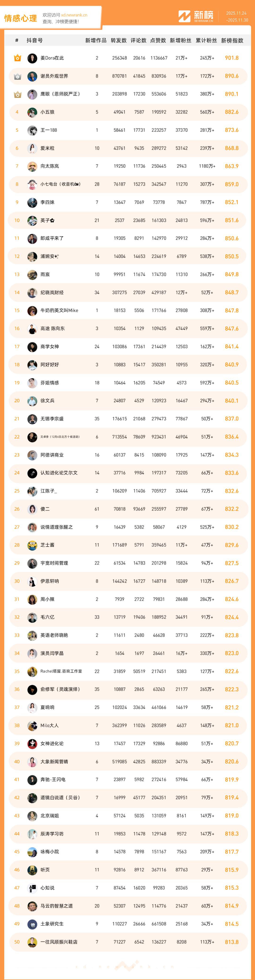Click 女神进化论 account avatar
The width and height of the screenshot is (255, 980).
[32, 743]
